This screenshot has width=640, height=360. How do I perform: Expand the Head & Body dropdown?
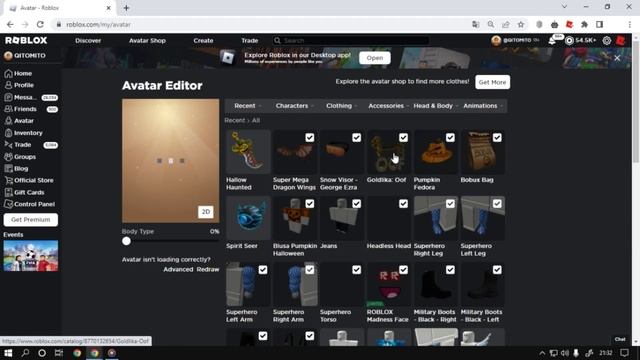pos(436,106)
